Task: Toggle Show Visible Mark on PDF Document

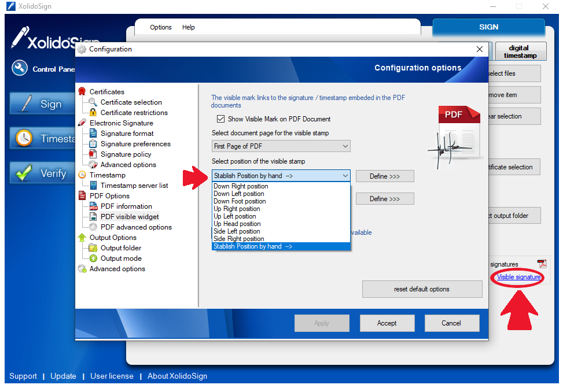Action: [x=221, y=119]
